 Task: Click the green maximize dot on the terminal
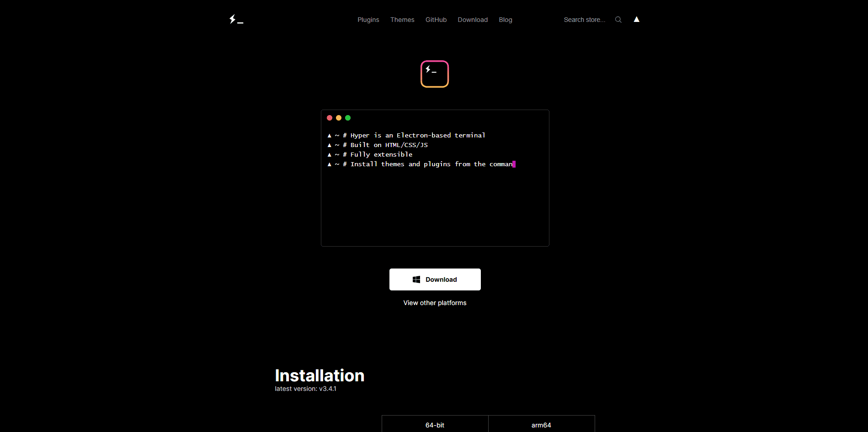348,118
